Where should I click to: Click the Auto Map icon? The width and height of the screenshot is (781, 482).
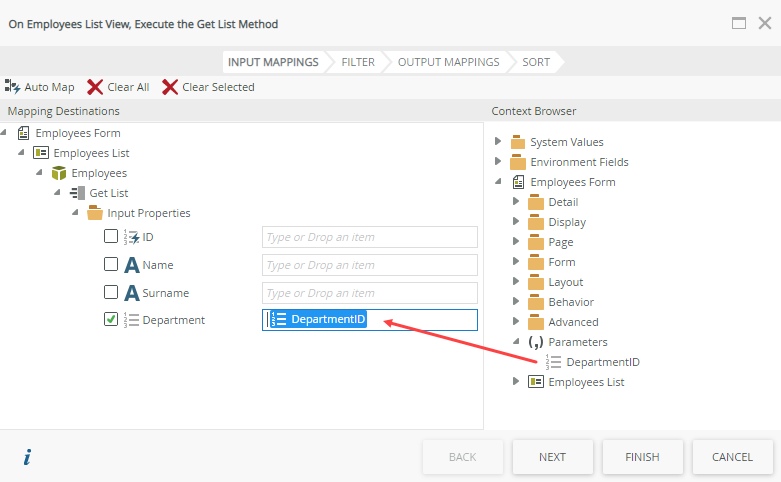(13, 87)
